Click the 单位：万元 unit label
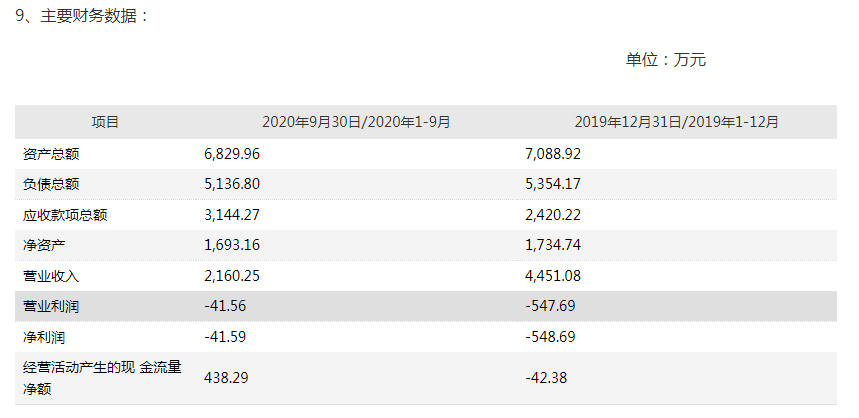 [665, 60]
